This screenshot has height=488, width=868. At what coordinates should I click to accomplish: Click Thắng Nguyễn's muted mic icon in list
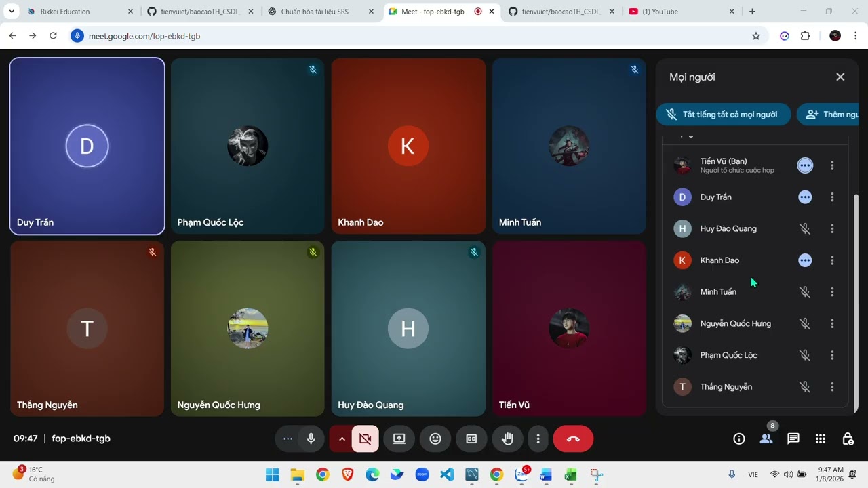[805, 387]
